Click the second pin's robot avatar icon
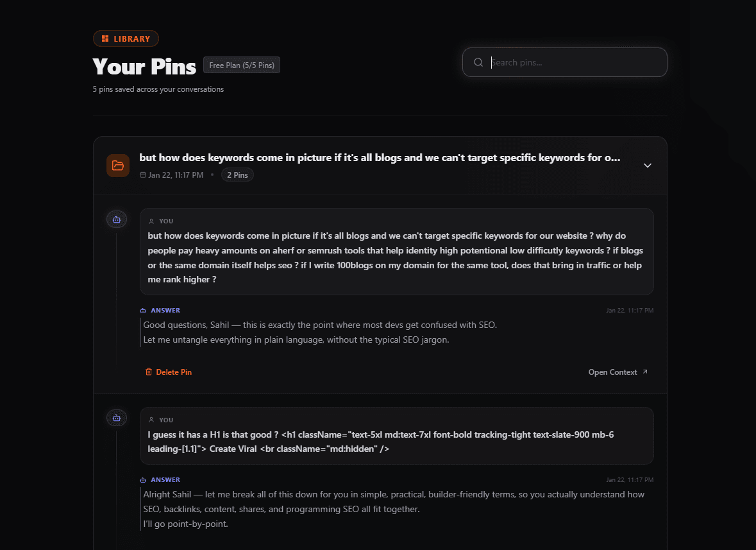This screenshot has height=550, width=756. click(x=117, y=418)
